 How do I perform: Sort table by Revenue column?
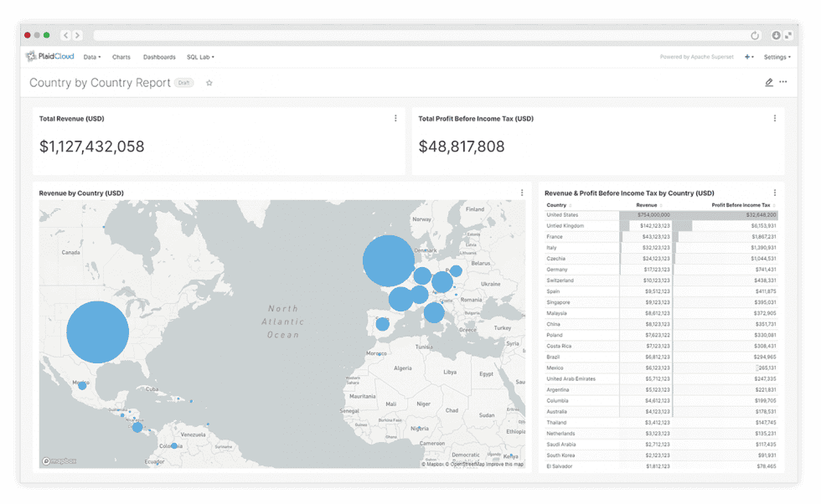coord(648,205)
